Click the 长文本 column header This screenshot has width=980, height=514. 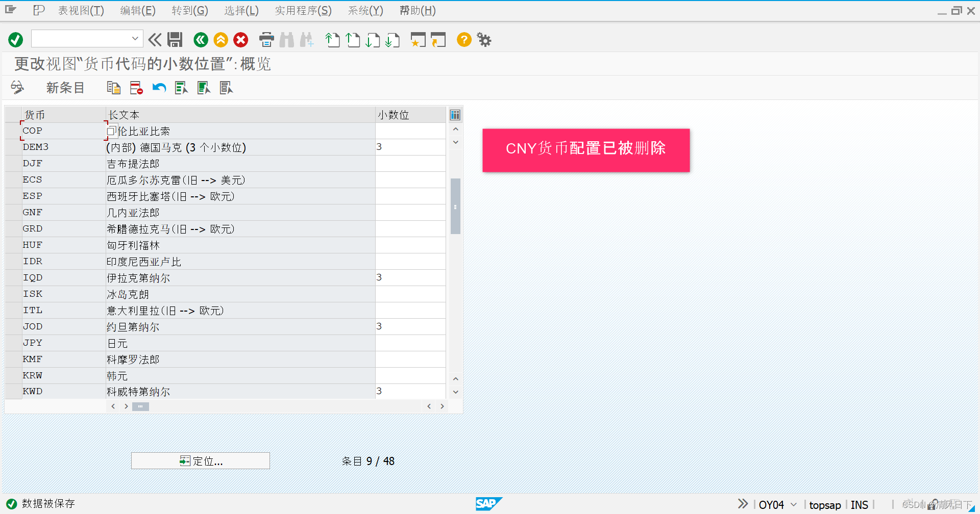pos(240,115)
